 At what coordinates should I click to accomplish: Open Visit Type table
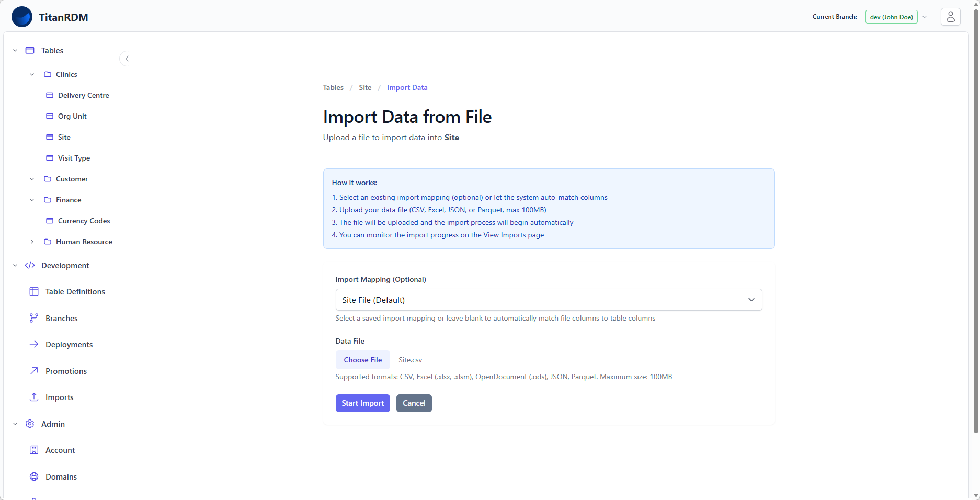[74, 158]
